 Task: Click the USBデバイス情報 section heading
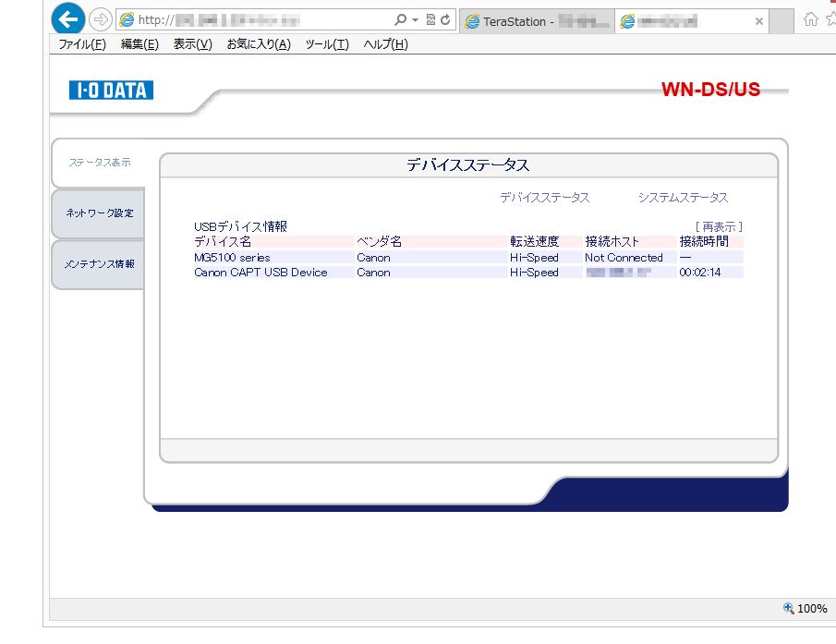240,227
